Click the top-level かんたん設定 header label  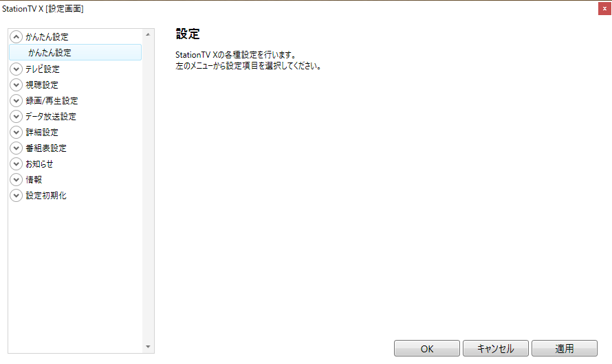47,37
